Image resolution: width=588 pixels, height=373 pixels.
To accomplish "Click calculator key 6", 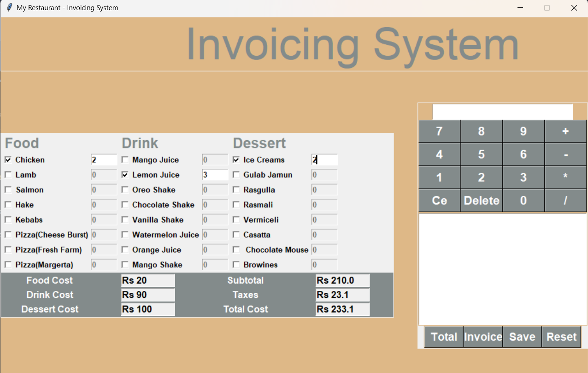I will tap(523, 154).
